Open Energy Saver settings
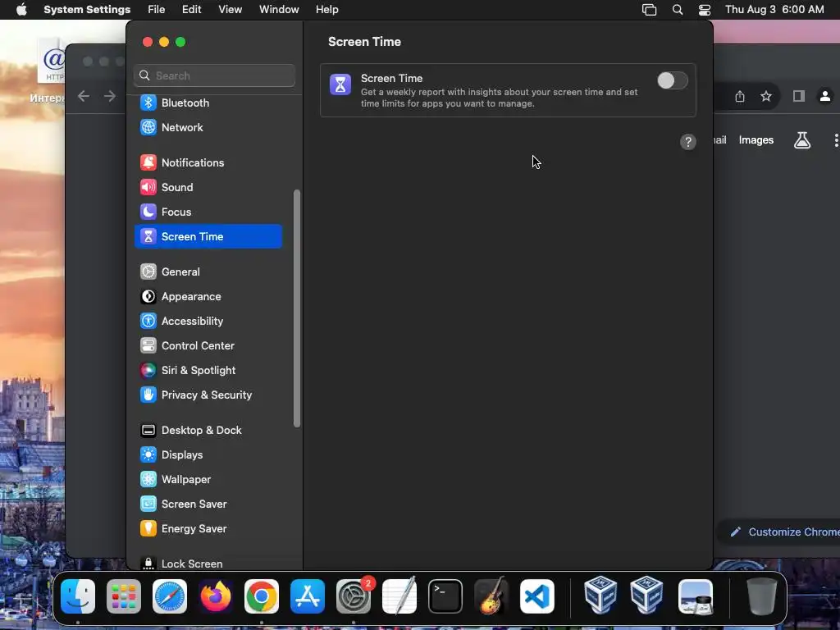Screen dimensions: 840x630 click(208, 529)
